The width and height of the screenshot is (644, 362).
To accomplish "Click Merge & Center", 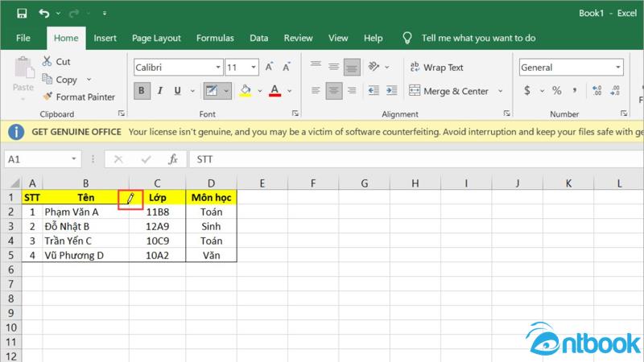I will (449, 91).
